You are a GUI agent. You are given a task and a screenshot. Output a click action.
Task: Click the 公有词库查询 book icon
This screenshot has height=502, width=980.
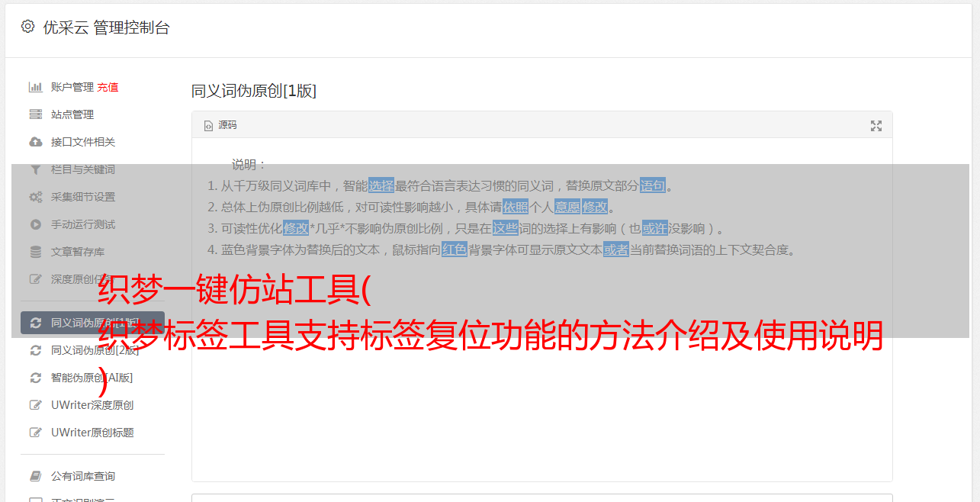pos(35,476)
